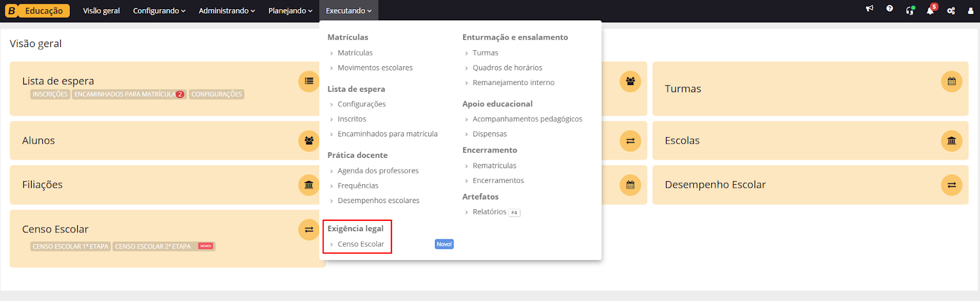Open Quadros de horários menu item

coord(507,68)
